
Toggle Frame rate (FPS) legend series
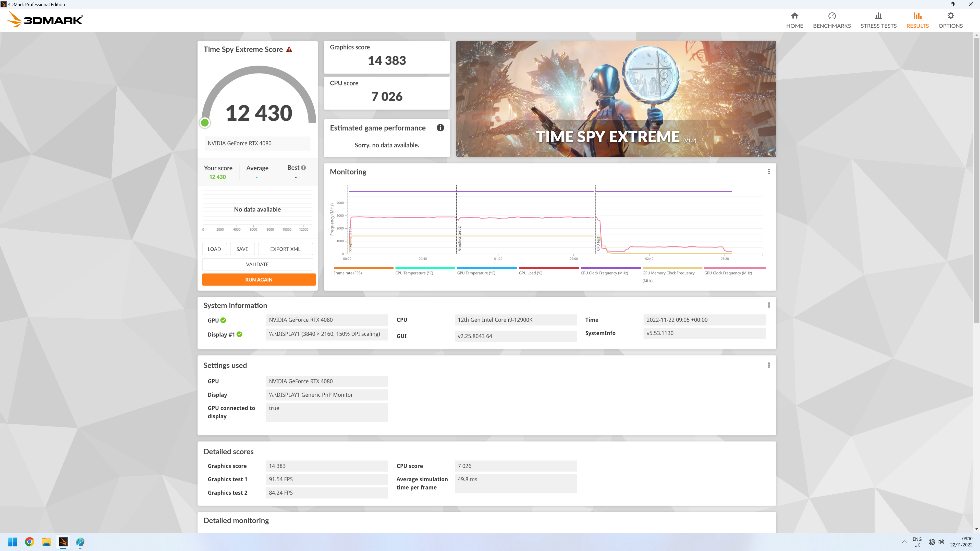(347, 273)
